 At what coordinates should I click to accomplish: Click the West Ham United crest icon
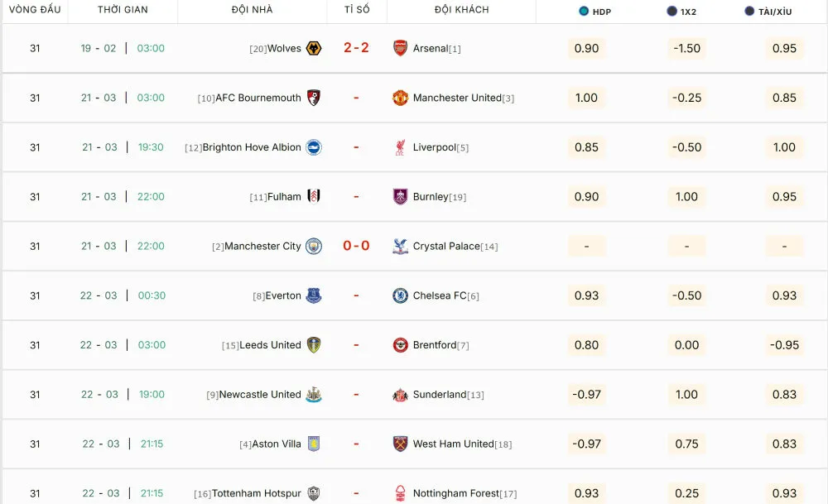tap(401, 444)
